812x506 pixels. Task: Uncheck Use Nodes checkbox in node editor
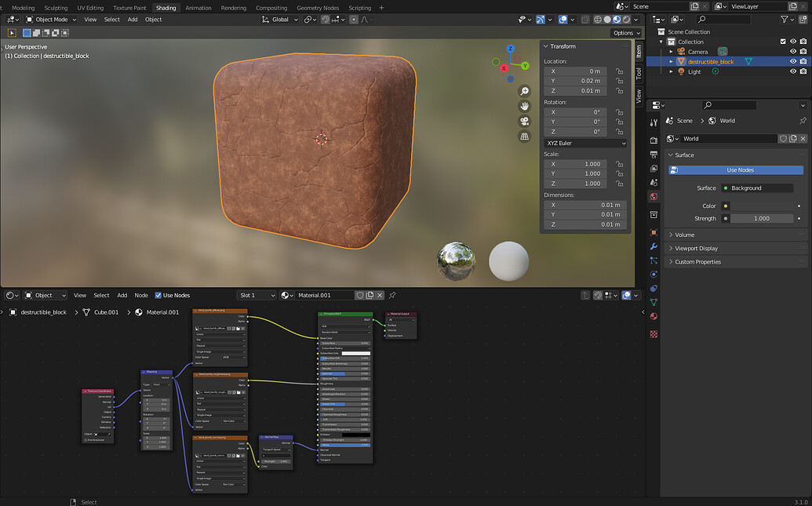tap(158, 295)
